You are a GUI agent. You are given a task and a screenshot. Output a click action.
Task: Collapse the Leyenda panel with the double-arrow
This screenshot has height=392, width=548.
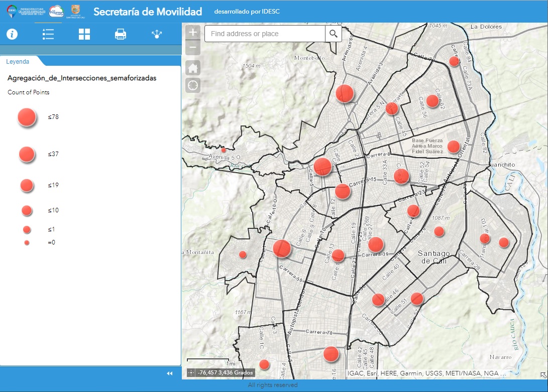point(169,373)
